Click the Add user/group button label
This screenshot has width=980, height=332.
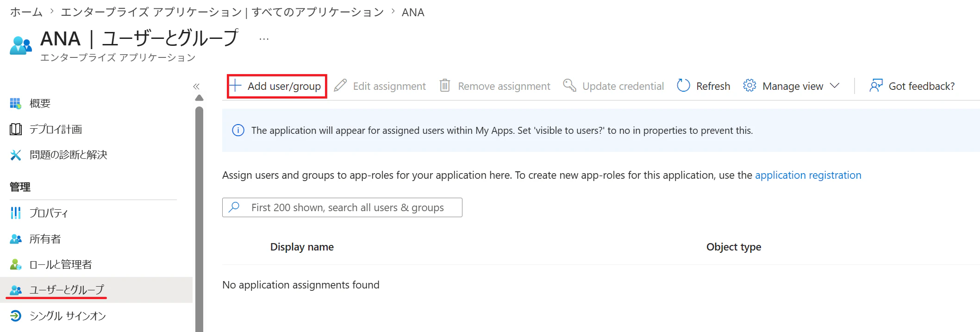[284, 86]
